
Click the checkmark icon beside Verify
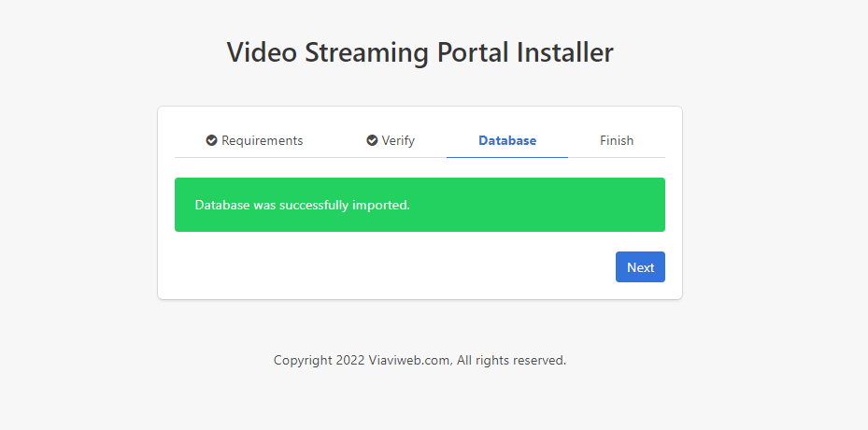coord(372,140)
